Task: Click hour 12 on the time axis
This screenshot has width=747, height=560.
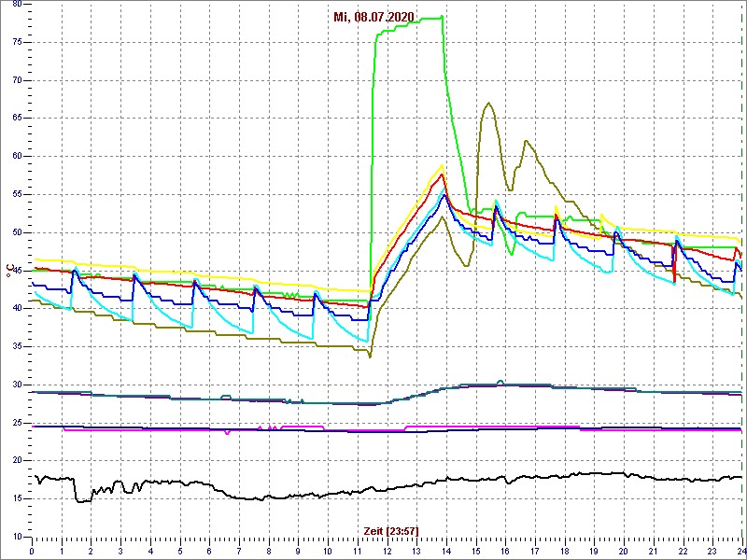Action: point(387,550)
